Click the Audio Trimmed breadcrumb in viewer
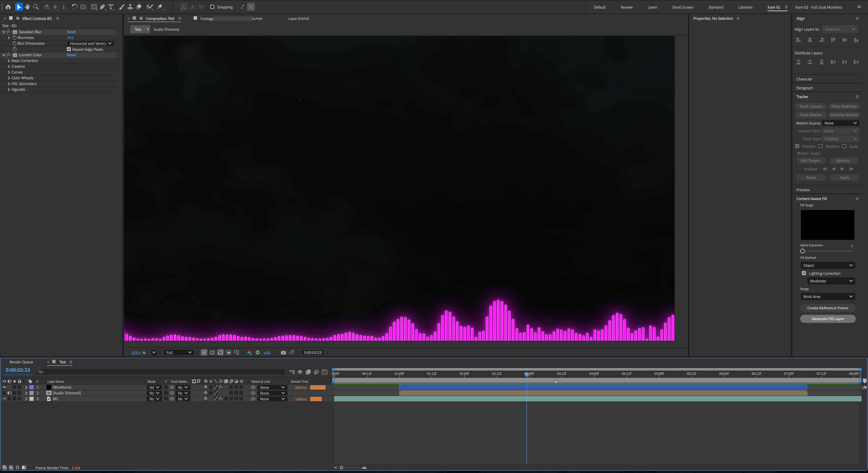The height and width of the screenshot is (473, 868). click(x=166, y=29)
